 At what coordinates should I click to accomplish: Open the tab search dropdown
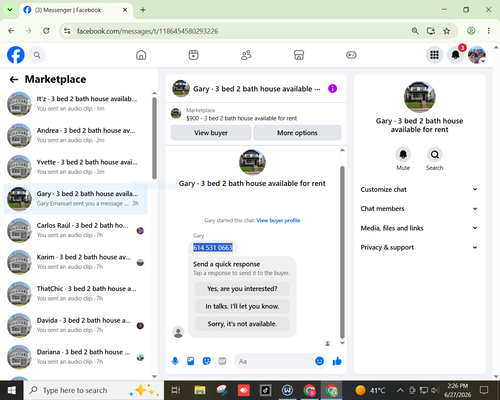(10, 10)
